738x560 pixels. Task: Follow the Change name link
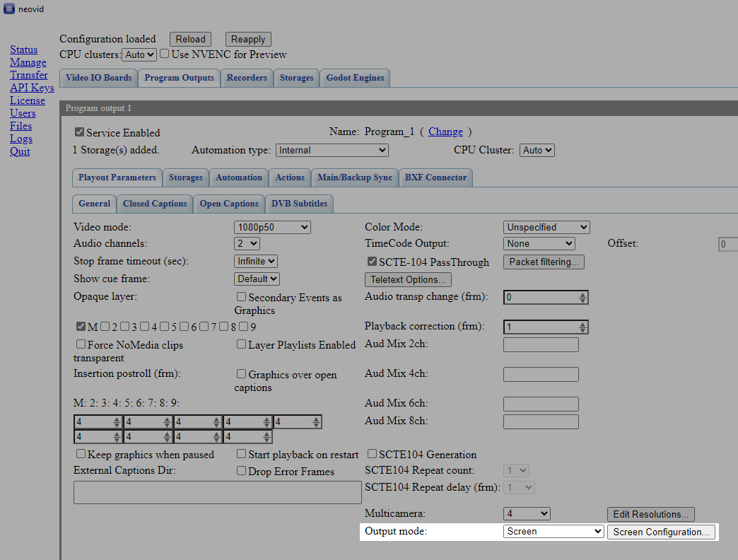pos(445,132)
